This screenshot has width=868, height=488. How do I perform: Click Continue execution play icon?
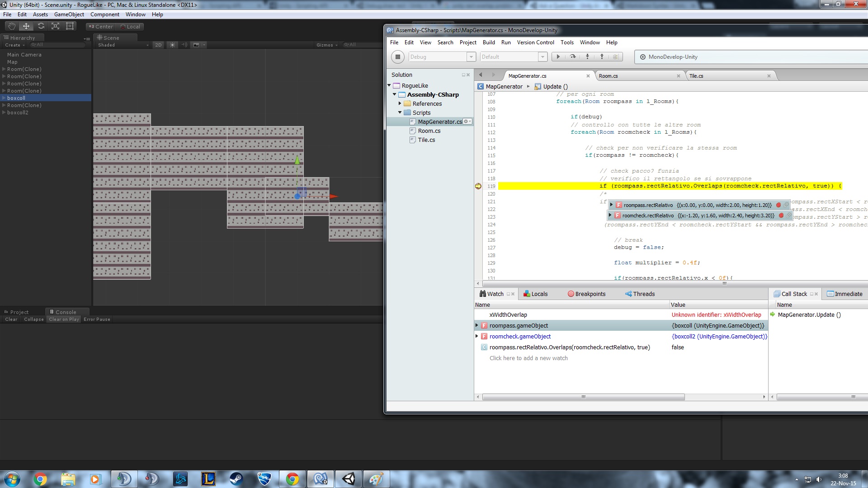(x=558, y=57)
